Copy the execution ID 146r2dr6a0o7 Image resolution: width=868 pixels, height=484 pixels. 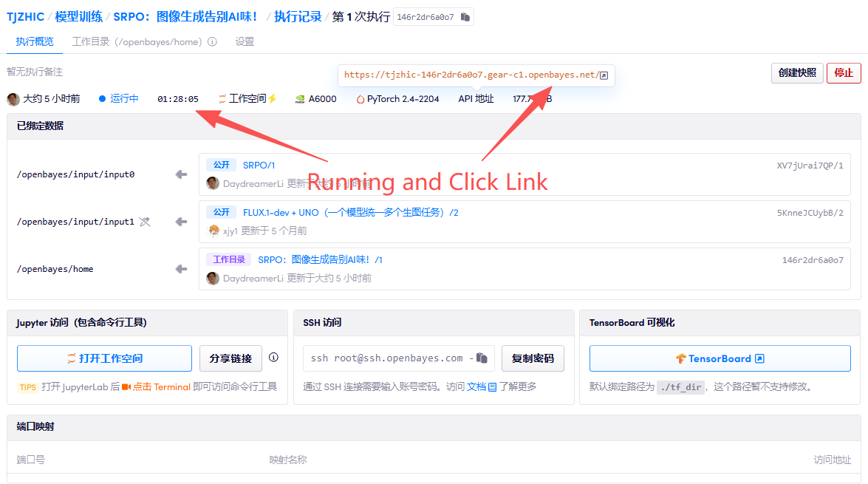[465, 17]
